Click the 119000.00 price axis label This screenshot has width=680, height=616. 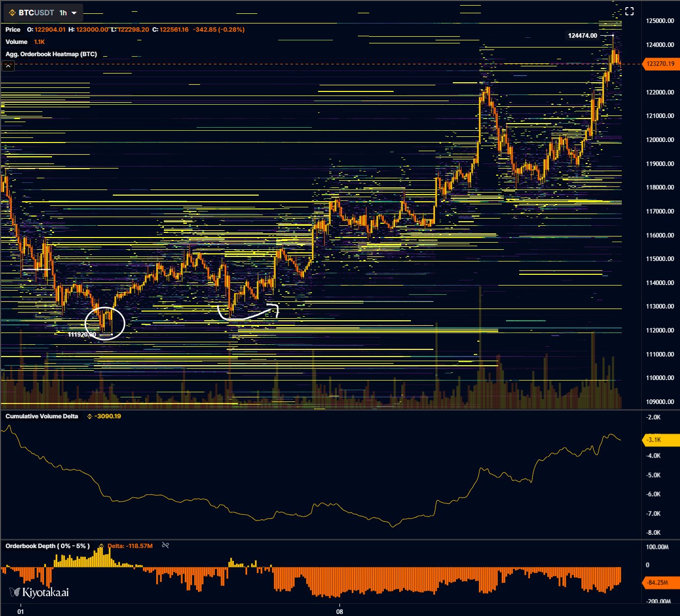click(660, 164)
